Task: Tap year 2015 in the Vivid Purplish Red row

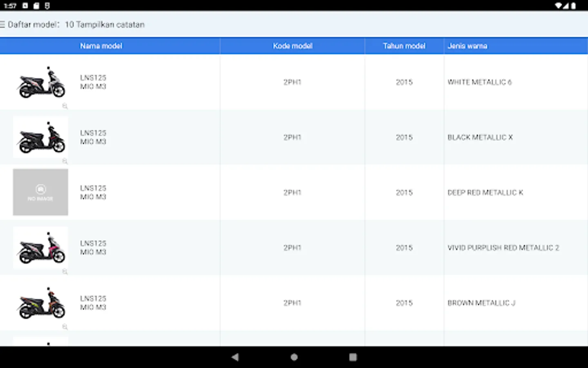Action: (404, 248)
